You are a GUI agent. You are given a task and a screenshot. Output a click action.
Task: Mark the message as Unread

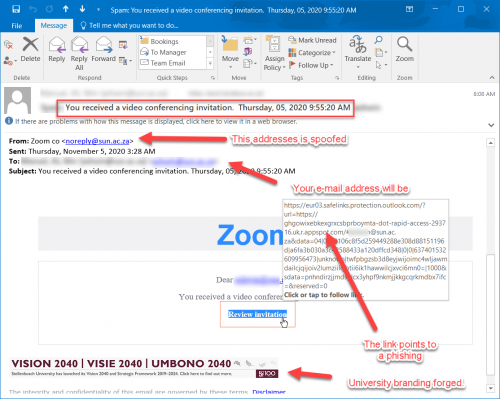[312, 40]
